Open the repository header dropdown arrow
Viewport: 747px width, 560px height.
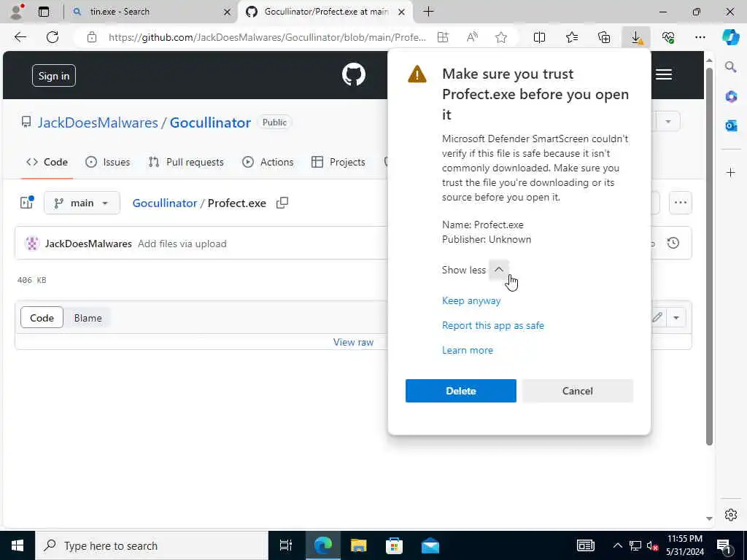tap(668, 122)
